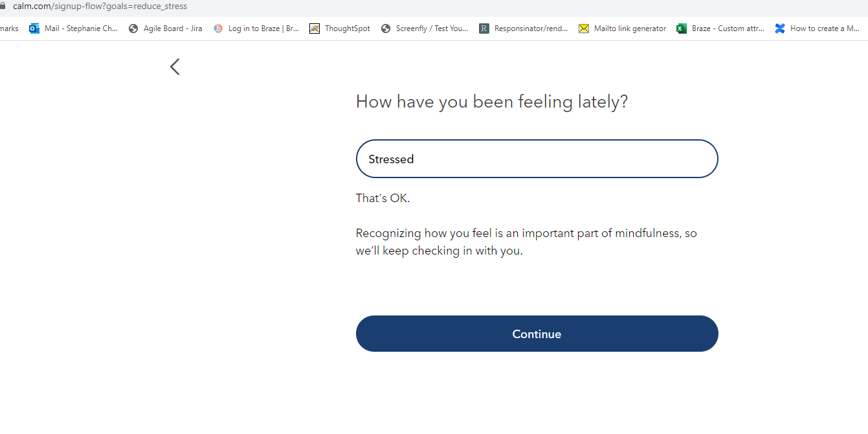Go back with the left chevron arrow
Image resolution: width=868 pixels, height=434 pixels.
coord(175,67)
